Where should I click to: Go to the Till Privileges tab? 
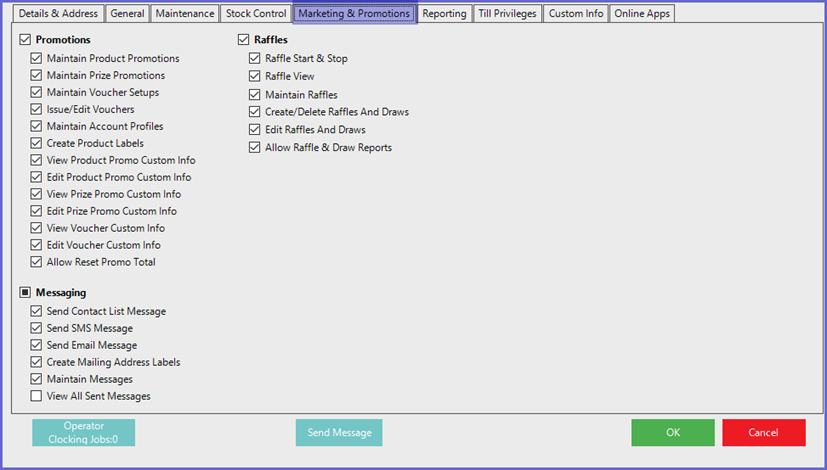tap(507, 14)
